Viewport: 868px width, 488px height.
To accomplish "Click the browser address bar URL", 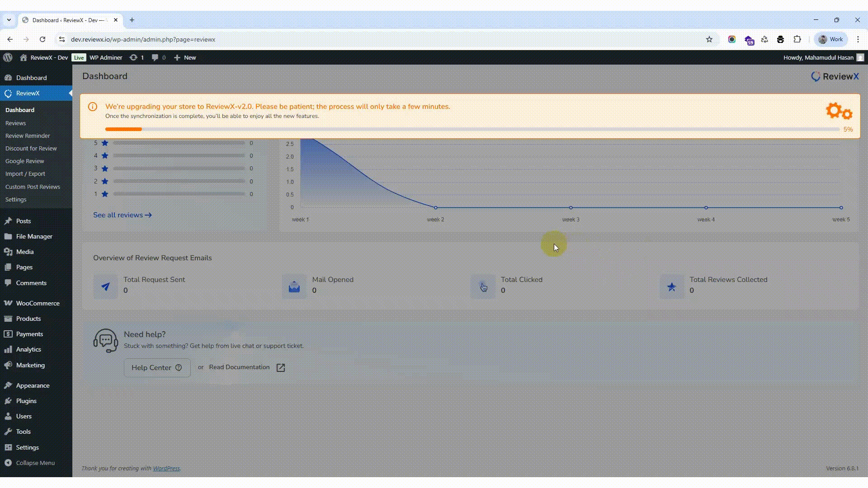I will point(143,39).
